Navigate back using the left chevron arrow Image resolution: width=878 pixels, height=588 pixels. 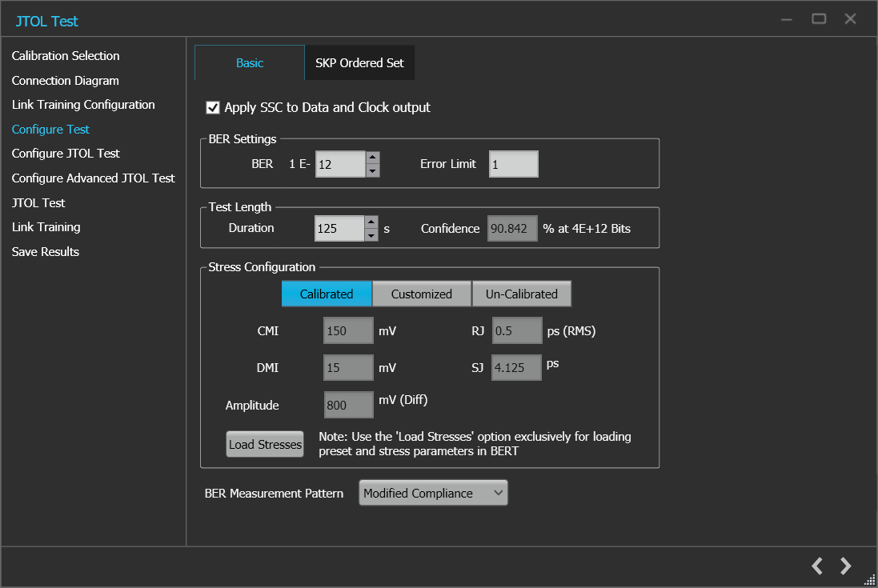point(816,566)
